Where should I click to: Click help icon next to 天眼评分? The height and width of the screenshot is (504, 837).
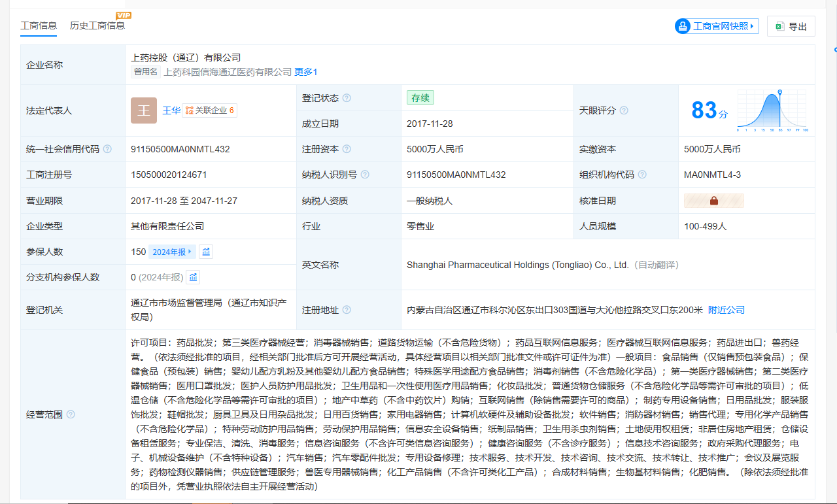coord(624,110)
